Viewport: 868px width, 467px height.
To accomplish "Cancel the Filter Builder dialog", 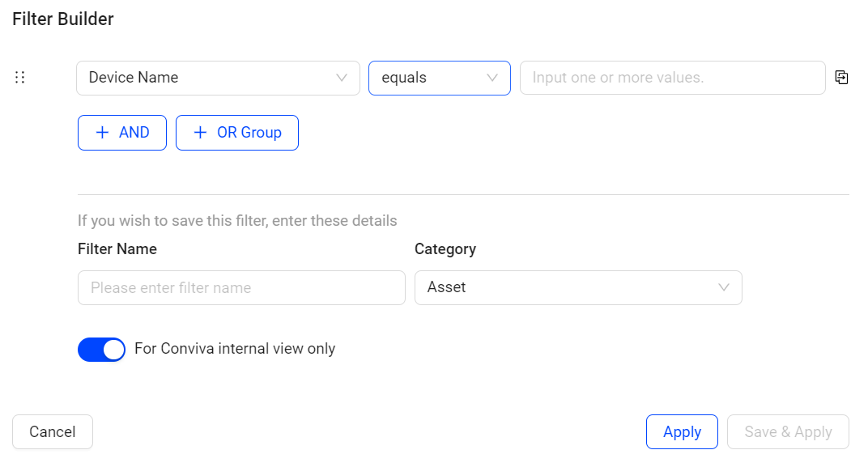I will (53, 431).
